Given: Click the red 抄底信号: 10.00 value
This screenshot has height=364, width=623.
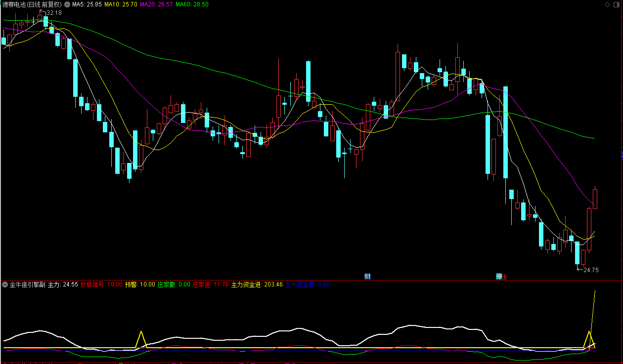Looking at the screenshot, I should tap(101, 284).
